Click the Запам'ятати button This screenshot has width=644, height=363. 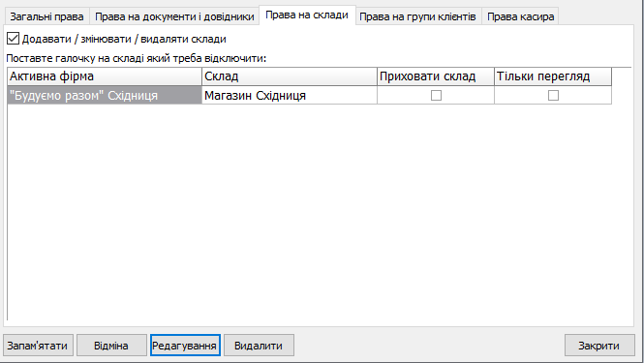click(x=38, y=346)
